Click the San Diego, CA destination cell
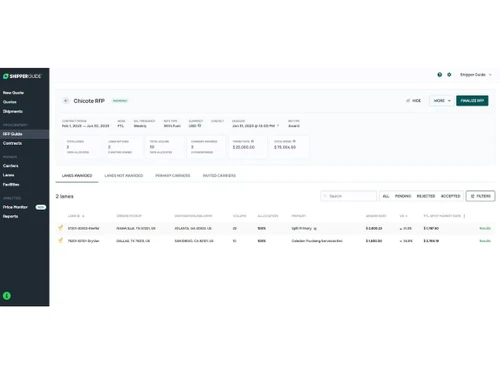The width and height of the screenshot is (500, 375). (194, 241)
